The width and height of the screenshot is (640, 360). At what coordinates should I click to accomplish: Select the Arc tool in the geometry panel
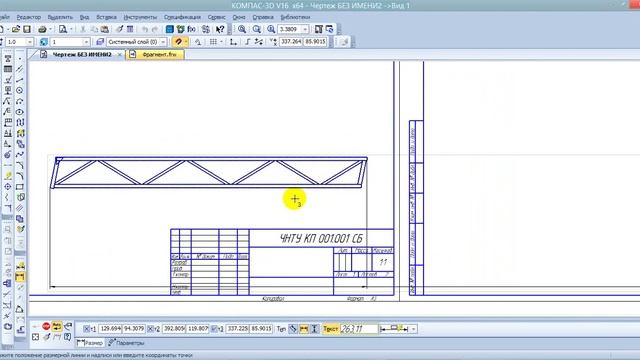click(20, 101)
